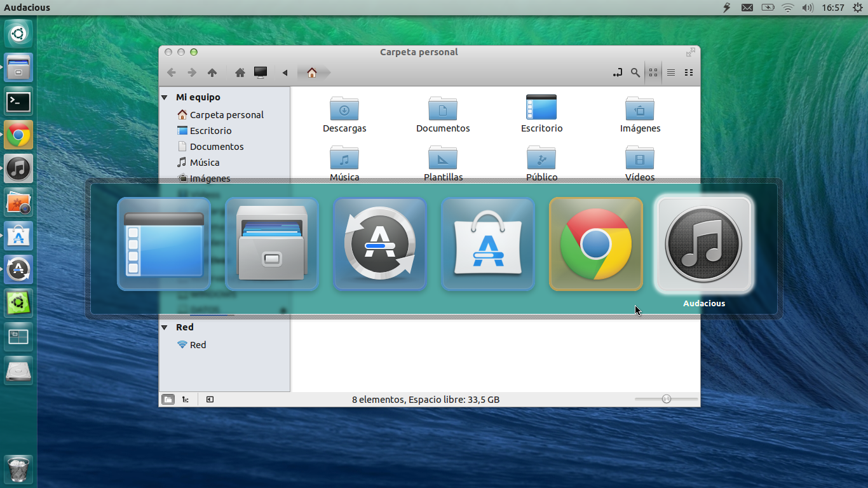Open the Imágenes folder in the main pane

[640, 114]
